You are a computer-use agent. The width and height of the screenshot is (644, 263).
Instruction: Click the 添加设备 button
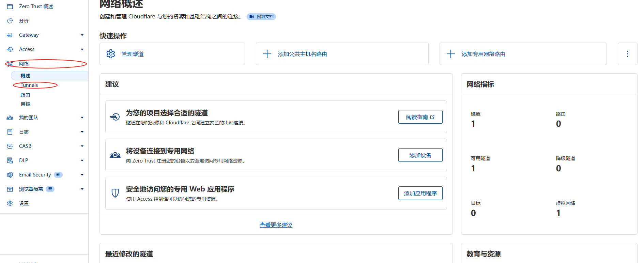(x=420, y=155)
